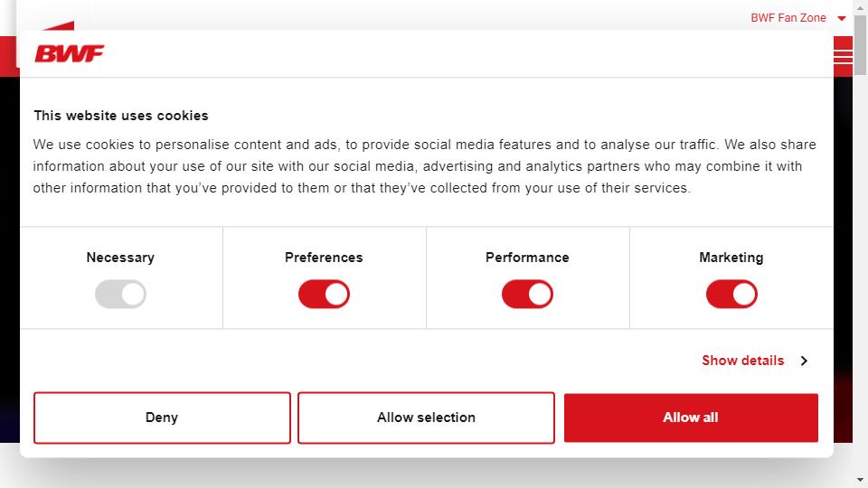
Task: Click the BWF Fan Zone dropdown arrow
Action: coord(842,18)
